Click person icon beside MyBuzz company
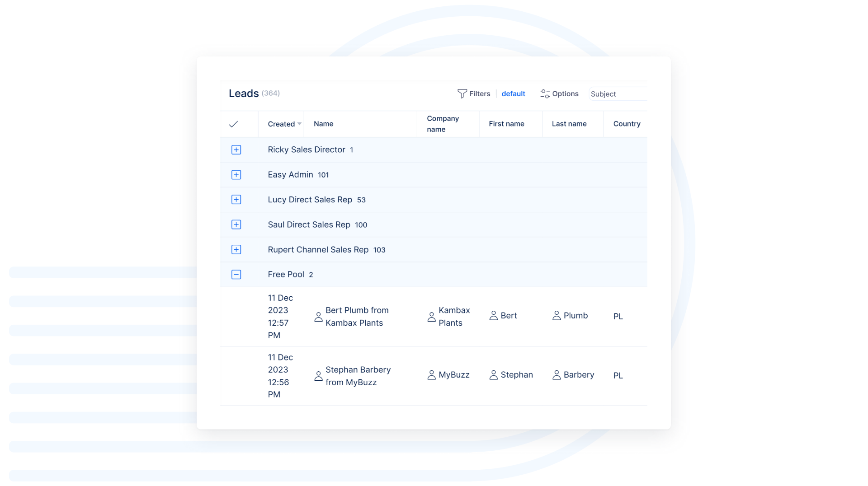Screen dimensions: 868x486 point(431,375)
